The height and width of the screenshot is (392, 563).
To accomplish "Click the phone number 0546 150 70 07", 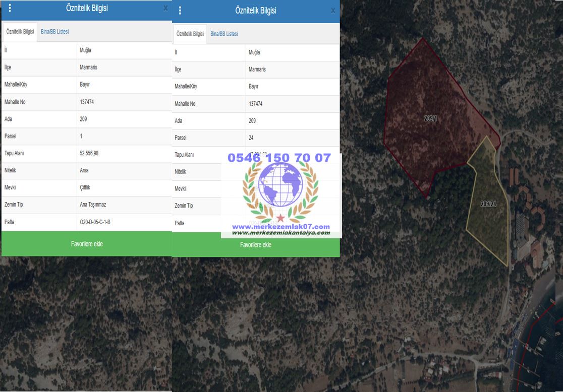I will [x=279, y=158].
